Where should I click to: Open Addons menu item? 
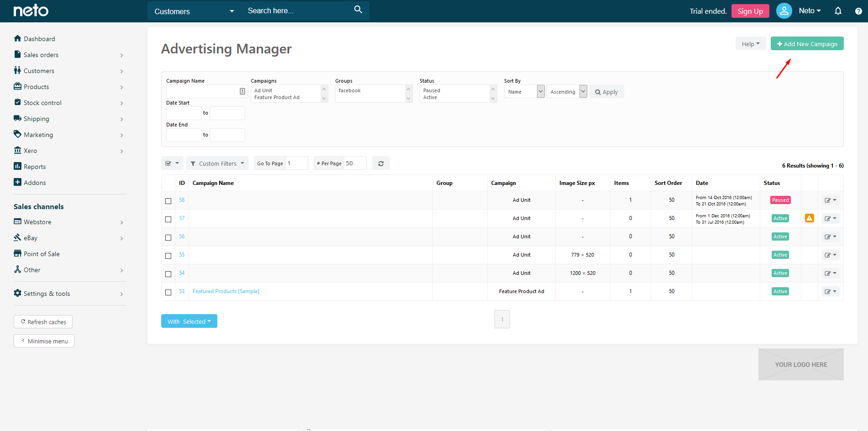35,183
